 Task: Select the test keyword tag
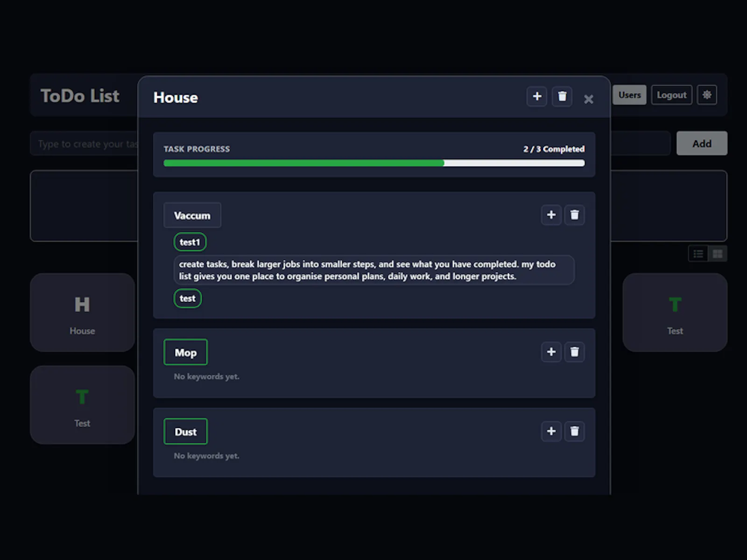(x=188, y=299)
